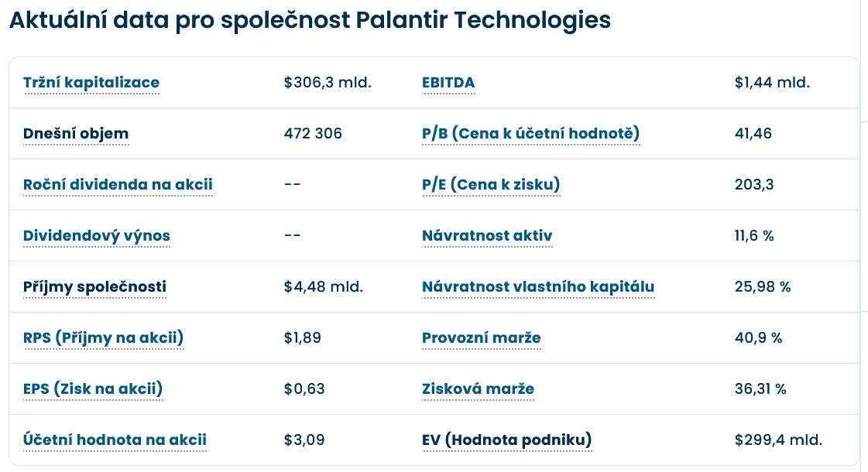Click the Provozní marže link
This screenshot has width=868, height=472.
click(x=481, y=338)
